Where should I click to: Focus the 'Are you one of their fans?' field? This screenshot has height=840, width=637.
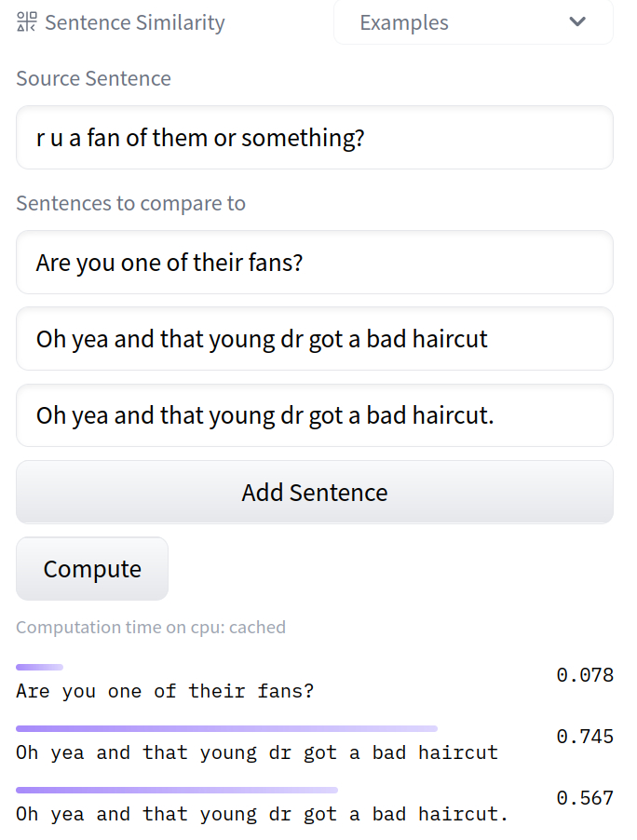click(x=314, y=263)
